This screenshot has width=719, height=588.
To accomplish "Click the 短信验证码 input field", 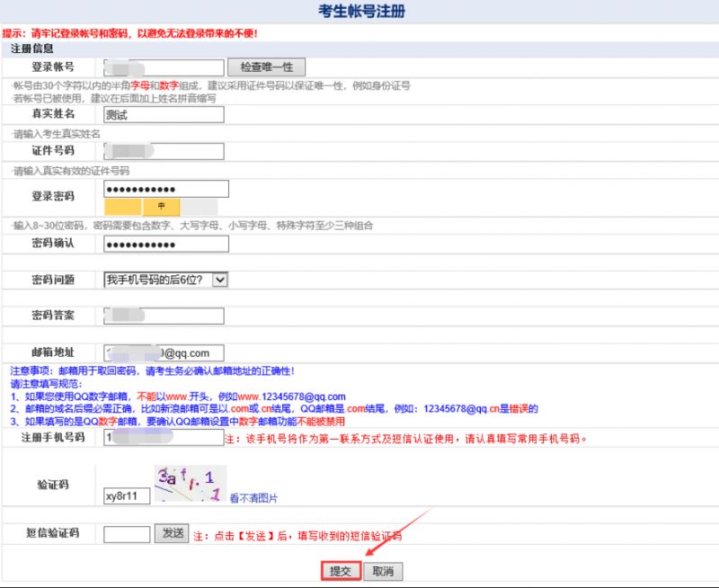I will [x=127, y=534].
